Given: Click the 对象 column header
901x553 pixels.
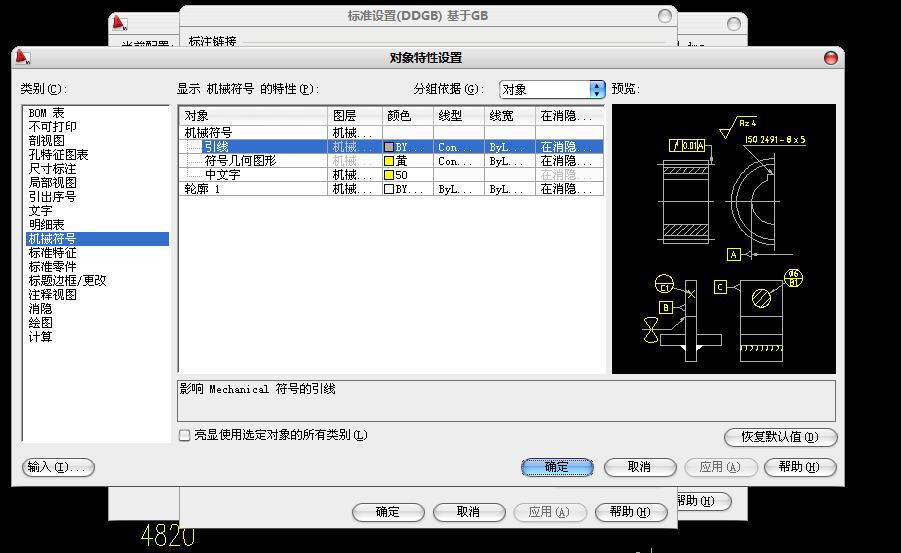Looking at the screenshot, I should coord(253,116).
